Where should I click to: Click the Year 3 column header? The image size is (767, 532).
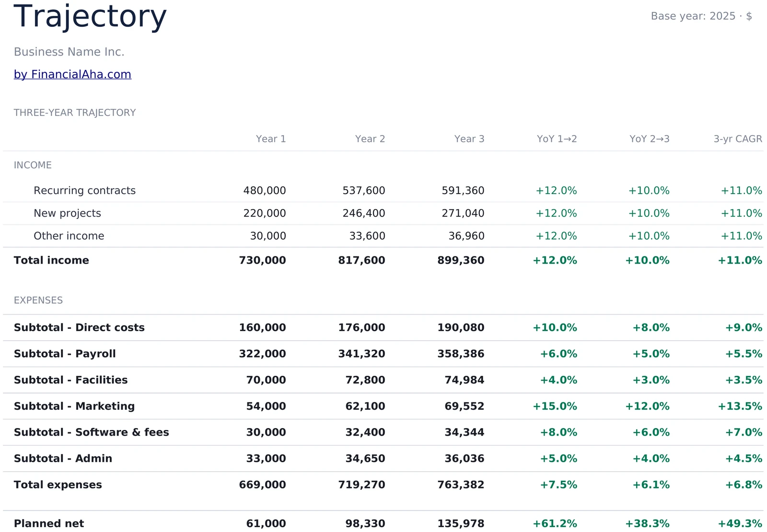tap(469, 139)
